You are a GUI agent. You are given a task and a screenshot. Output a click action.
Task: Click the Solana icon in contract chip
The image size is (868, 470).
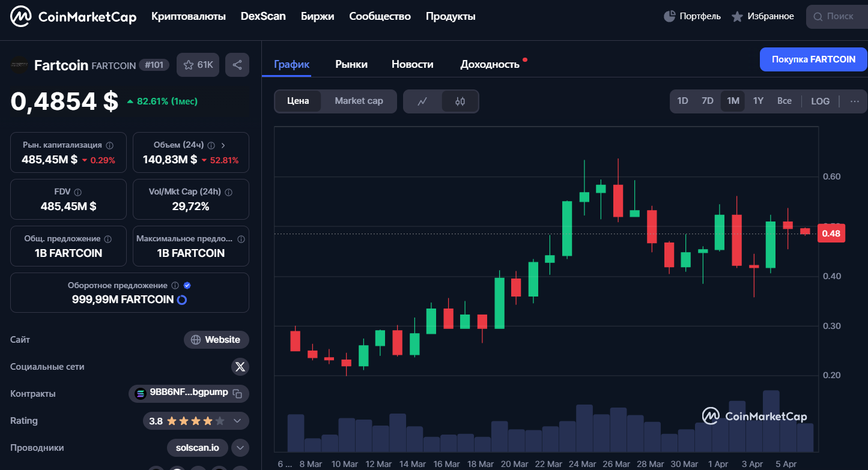(141, 394)
